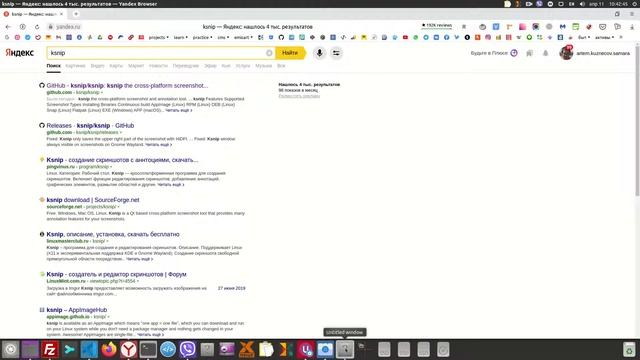Select the ksnip — Яндекс browser tab
Screen dimensions: 640x360
(33, 14)
